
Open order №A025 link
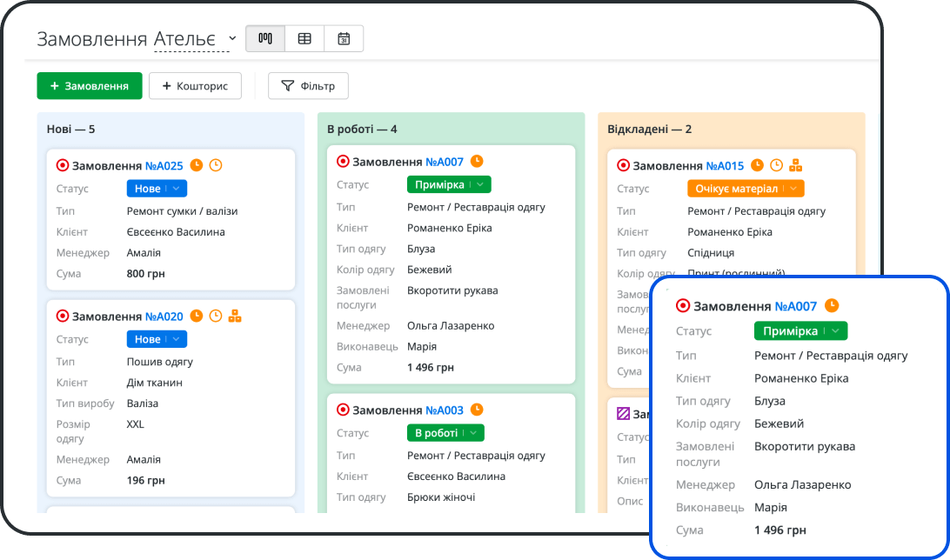click(x=164, y=166)
